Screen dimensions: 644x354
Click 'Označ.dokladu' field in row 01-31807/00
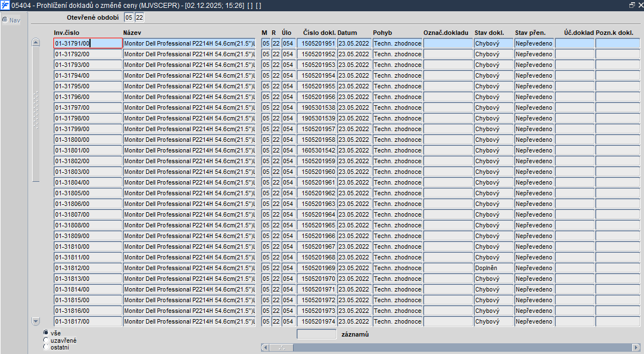click(448, 214)
